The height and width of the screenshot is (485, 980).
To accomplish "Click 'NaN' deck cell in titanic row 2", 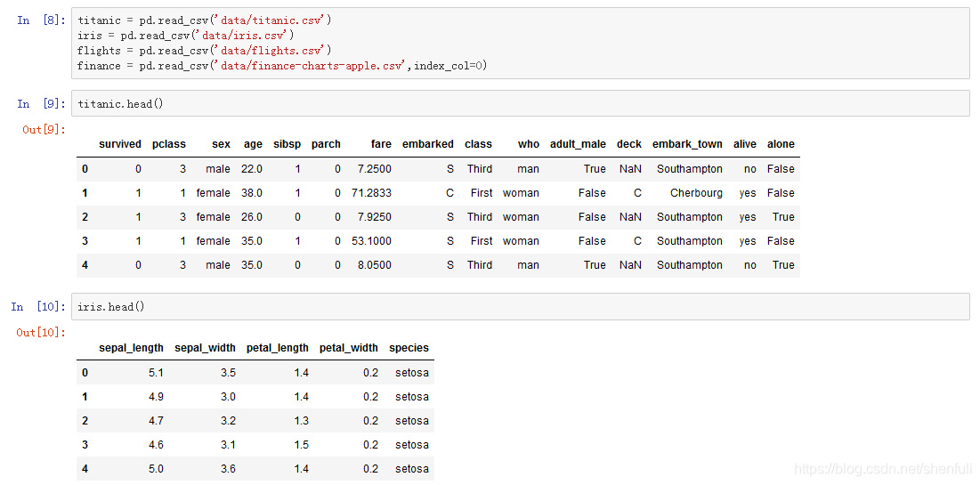I will 630,217.
